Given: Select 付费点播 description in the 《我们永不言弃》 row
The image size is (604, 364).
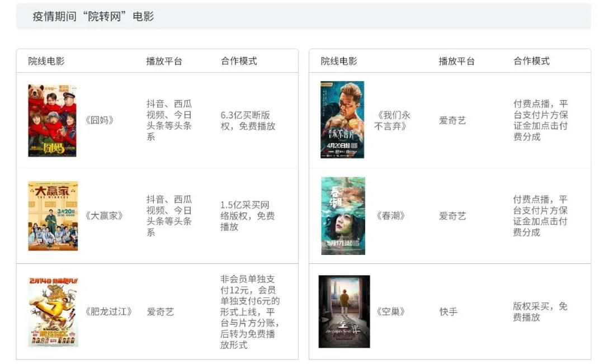Looking at the screenshot, I should pyautogui.click(x=540, y=120).
